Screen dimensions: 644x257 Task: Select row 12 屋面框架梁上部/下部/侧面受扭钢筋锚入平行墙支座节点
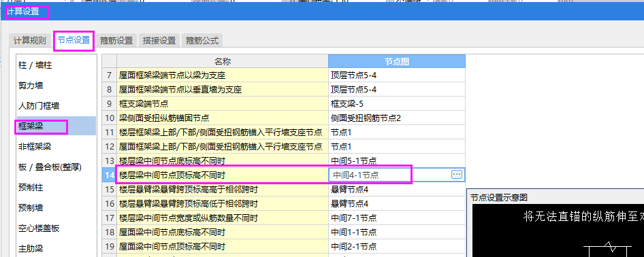(x=223, y=147)
